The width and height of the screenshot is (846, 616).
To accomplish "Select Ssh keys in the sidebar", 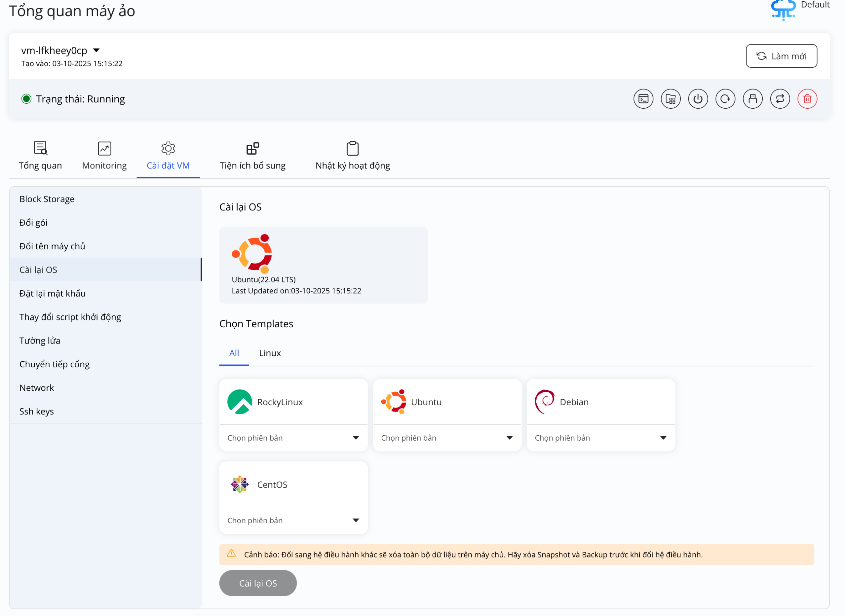I will pos(37,411).
